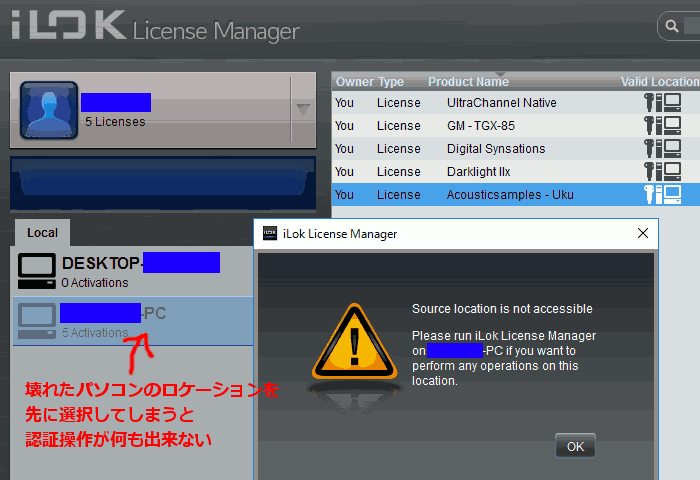
Task: Click 'Source location is not accessible' message
Action: 502,309
